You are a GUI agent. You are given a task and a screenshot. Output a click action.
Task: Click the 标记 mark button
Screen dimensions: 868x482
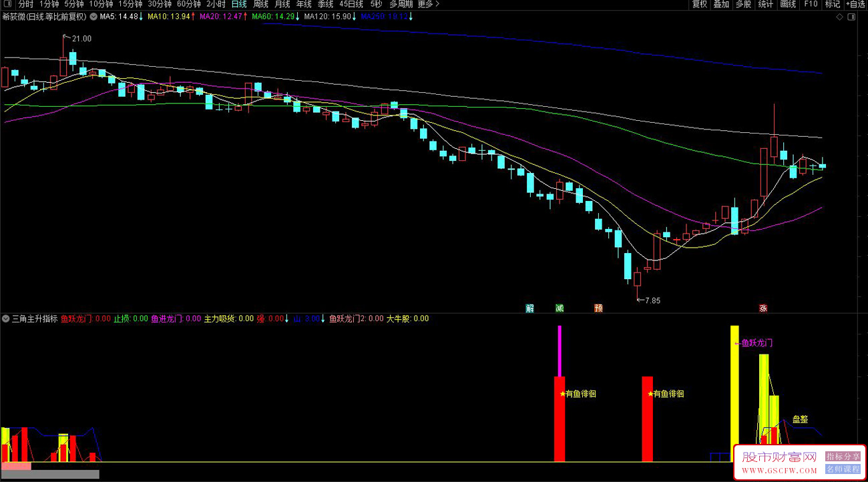pyautogui.click(x=833, y=4)
